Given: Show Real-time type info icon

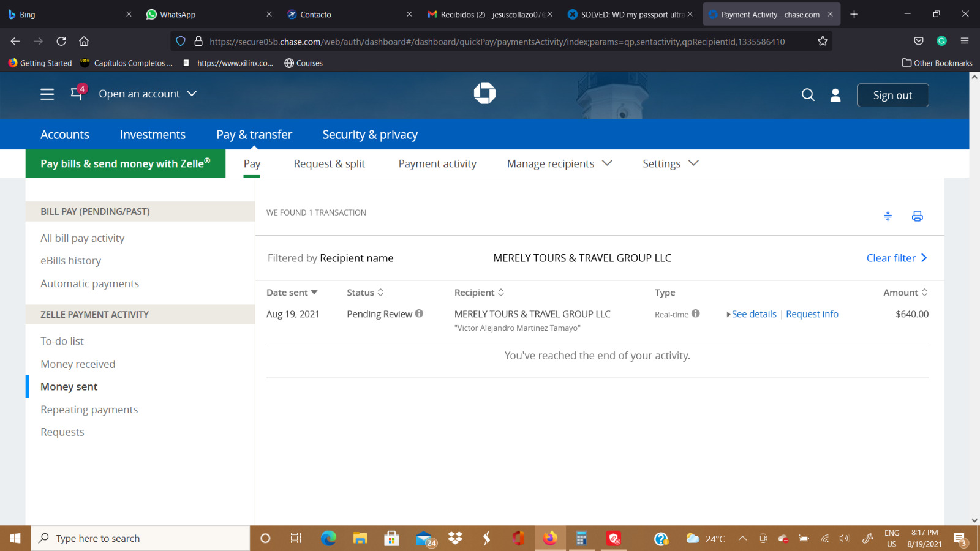Looking at the screenshot, I should 696,313.
